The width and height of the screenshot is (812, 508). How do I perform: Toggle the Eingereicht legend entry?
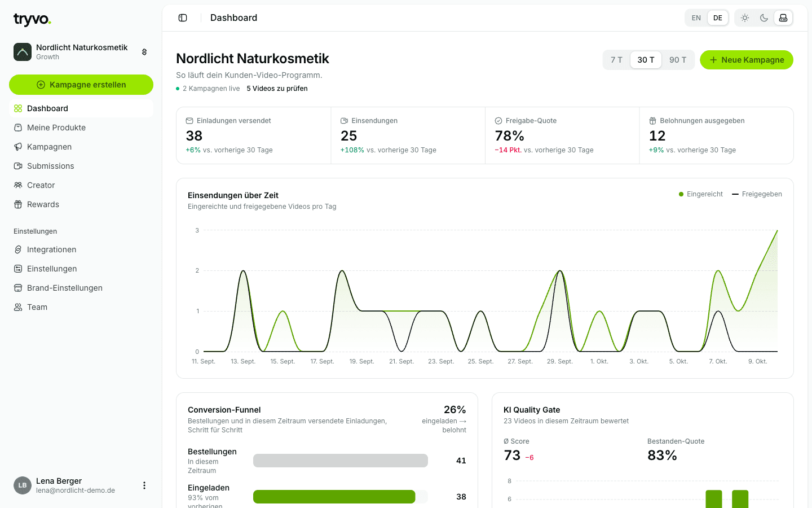pos(701,194)
